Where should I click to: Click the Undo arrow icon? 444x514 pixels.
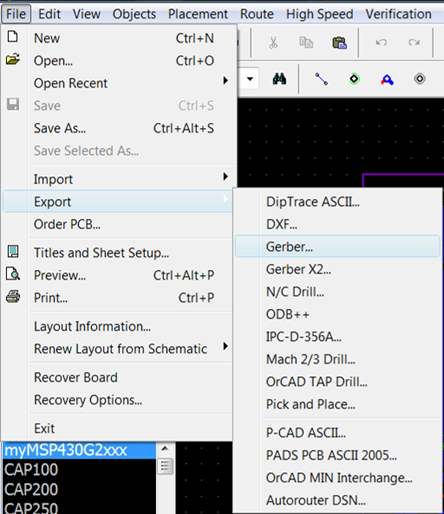coord(381,42)
